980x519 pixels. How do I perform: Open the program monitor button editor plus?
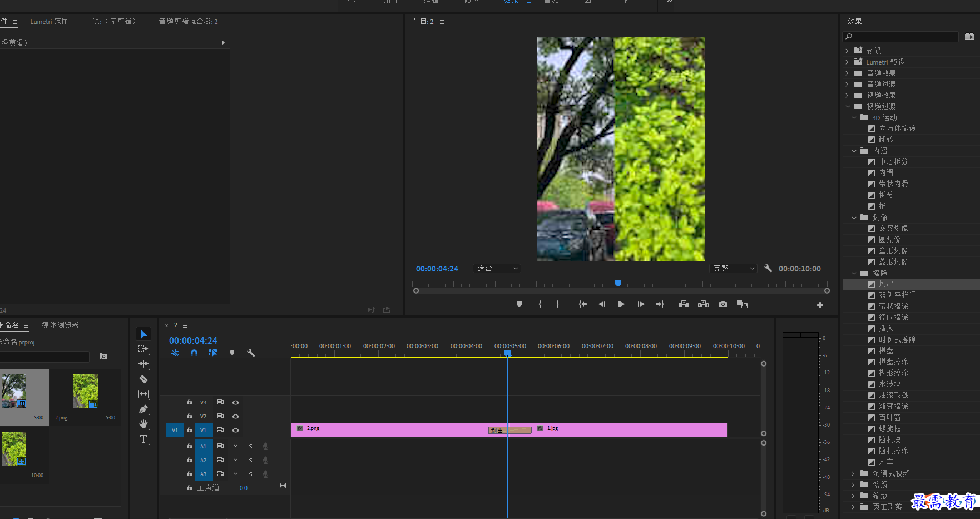820,305
